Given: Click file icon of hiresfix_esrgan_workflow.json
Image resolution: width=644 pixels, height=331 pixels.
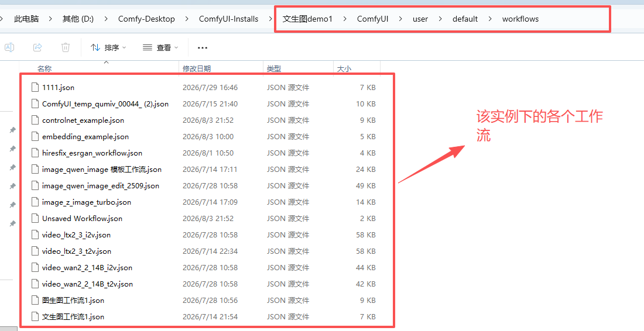Looking at the screenshot, I should point(35,153).
